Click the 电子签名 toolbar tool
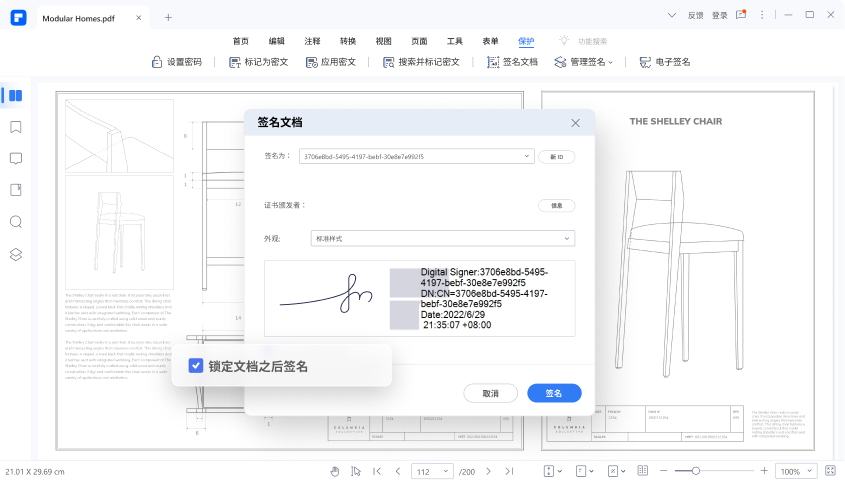The image size is (845, 482). click(x=663, y=62)
